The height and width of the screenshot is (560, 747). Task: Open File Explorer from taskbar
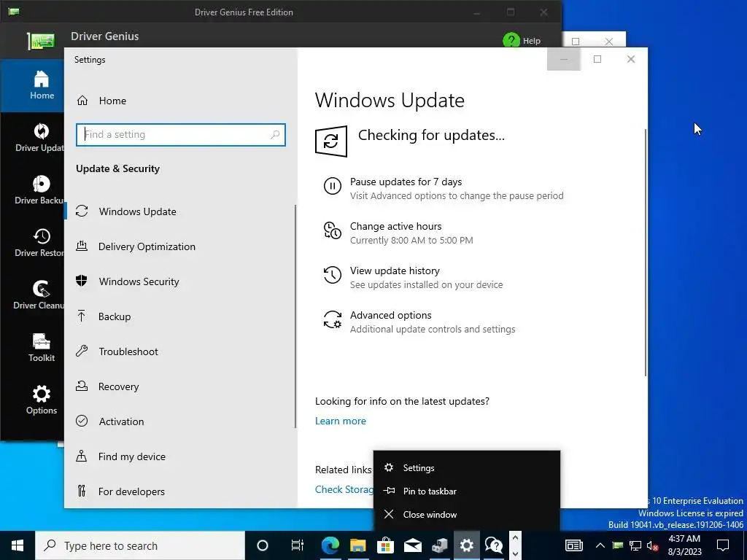click(357, 545)
